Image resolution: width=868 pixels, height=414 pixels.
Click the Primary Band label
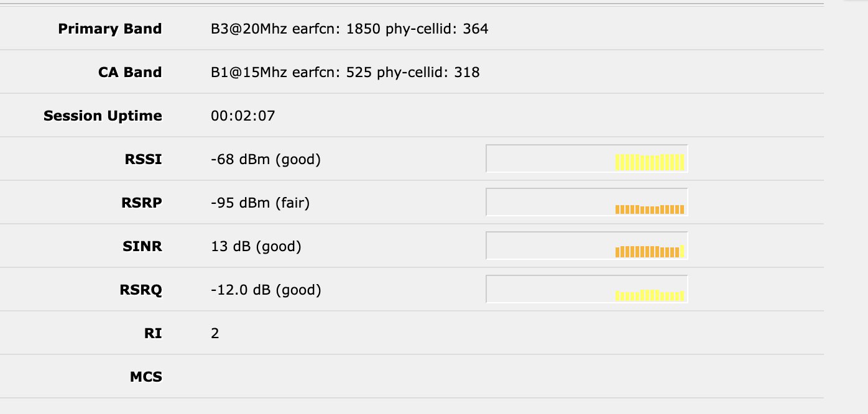pos(109,29)
